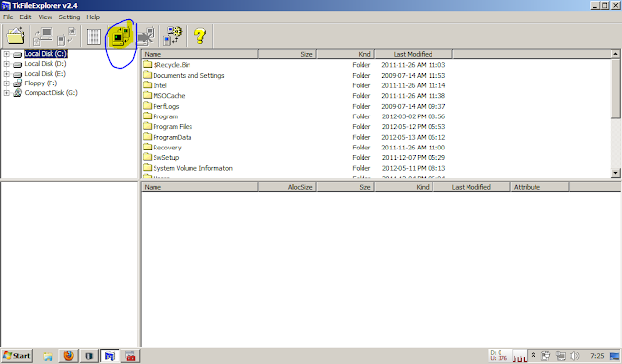Select the Recovery folder
622x364 pixels.
(167, 148)
